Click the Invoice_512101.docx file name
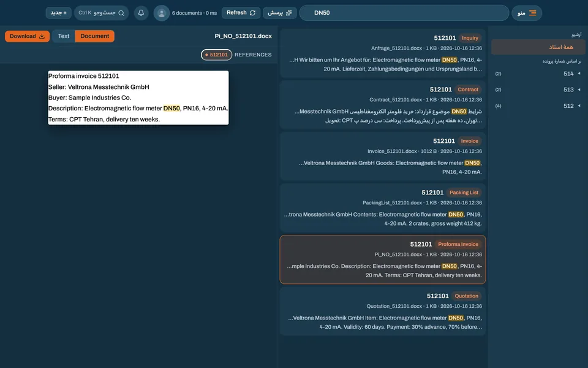This screenshot has width=588, height=368. click(x=392, y=151)
